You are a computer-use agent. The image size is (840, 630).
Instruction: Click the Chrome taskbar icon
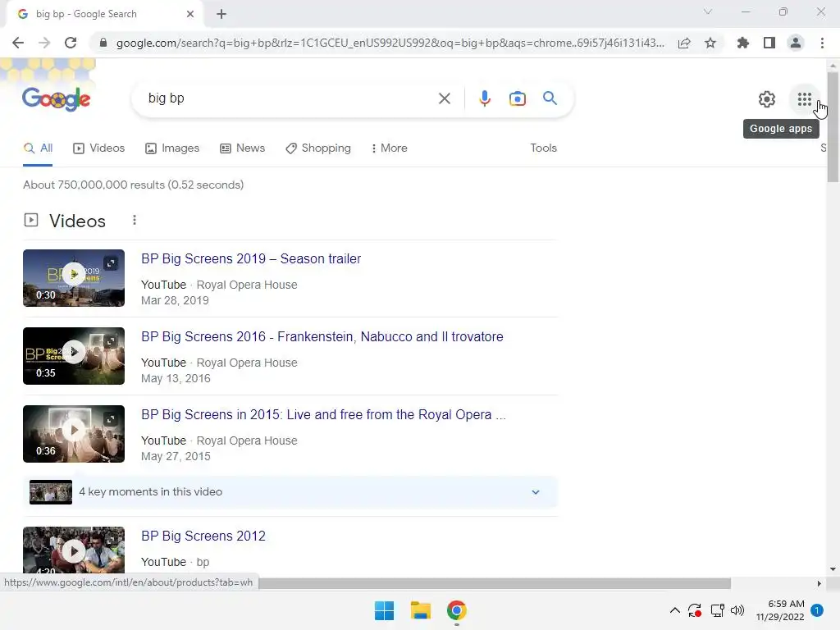tap(456, 610)
